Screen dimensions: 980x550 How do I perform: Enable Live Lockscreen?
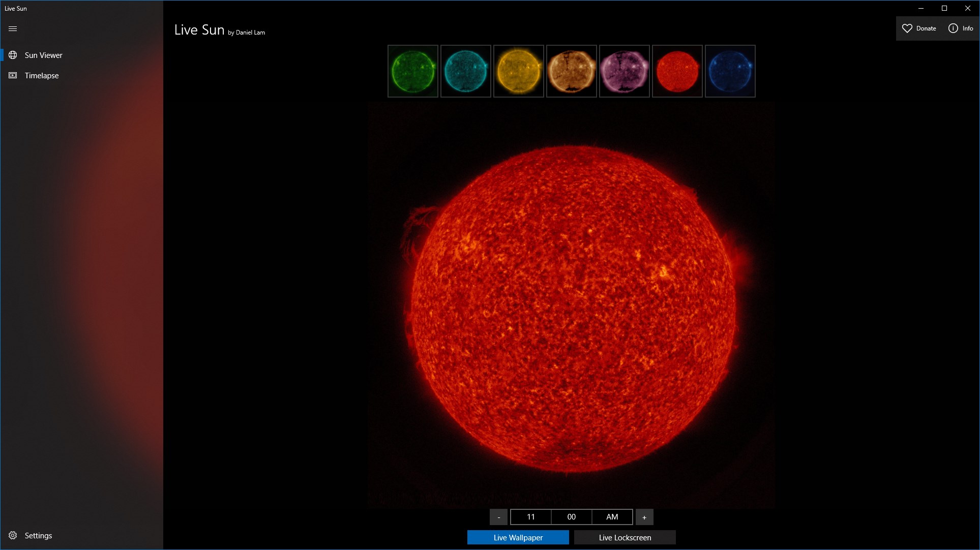click(x=625, y=537)
